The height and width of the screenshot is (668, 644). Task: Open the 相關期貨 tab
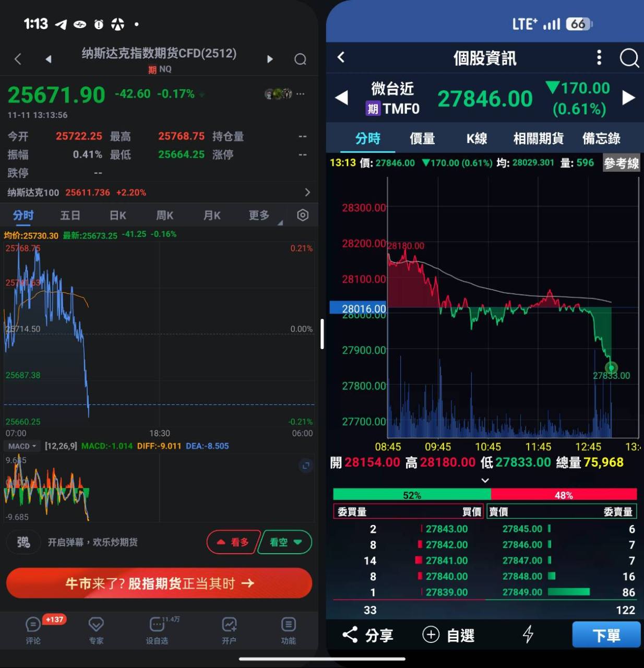539,139
